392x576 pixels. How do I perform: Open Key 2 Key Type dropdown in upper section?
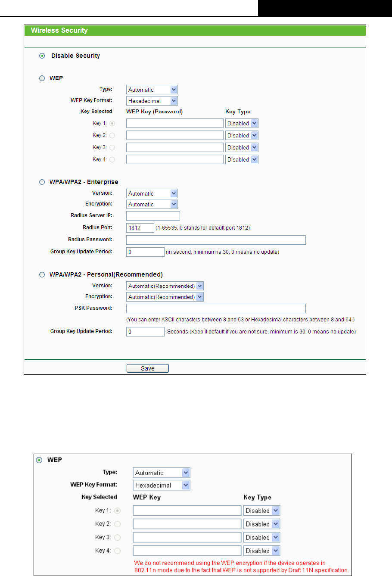[242, 135]
